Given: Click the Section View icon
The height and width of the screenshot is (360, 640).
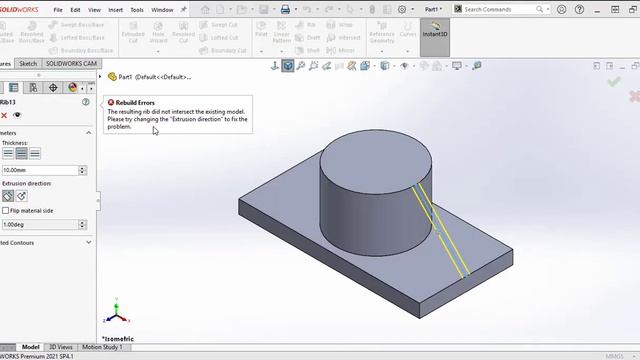Looking at the screenshot, I should [x=340, y=66].
